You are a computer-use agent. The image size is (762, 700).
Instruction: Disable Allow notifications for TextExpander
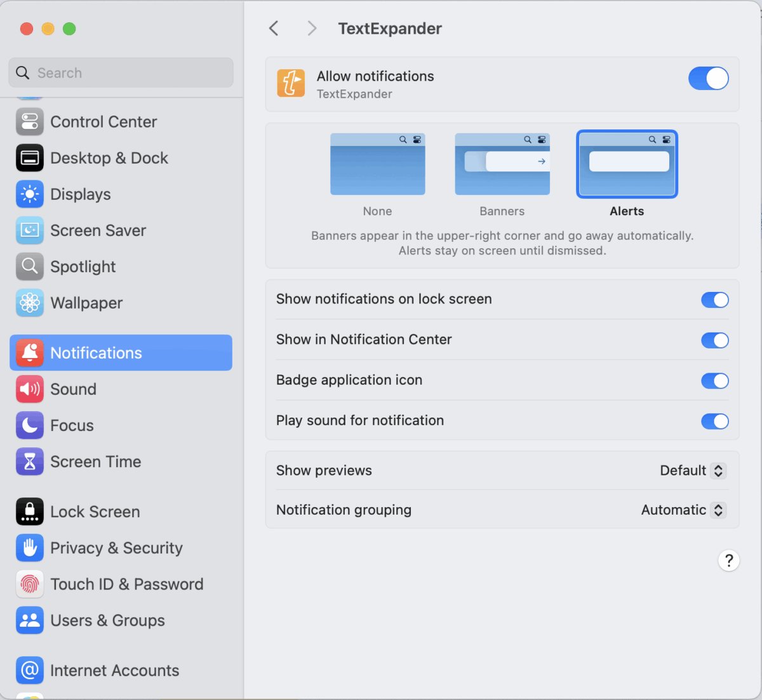click(x=708, y=79)
